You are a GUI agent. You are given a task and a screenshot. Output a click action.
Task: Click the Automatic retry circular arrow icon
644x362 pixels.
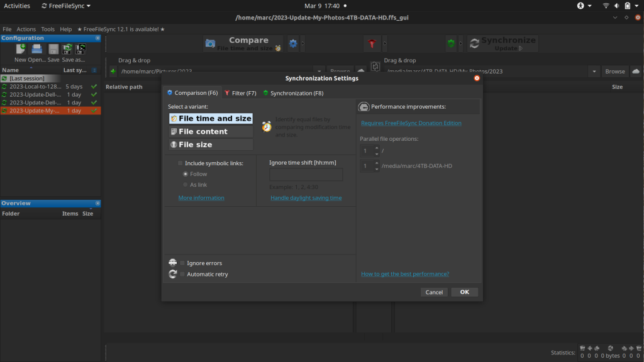coord(172,274)
